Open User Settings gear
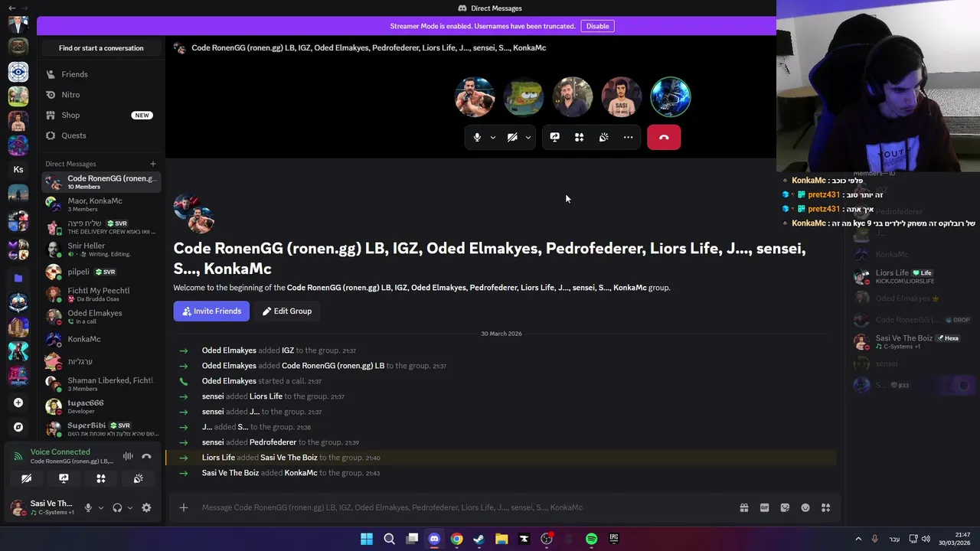Screen dimensions: 980x551 146,507
